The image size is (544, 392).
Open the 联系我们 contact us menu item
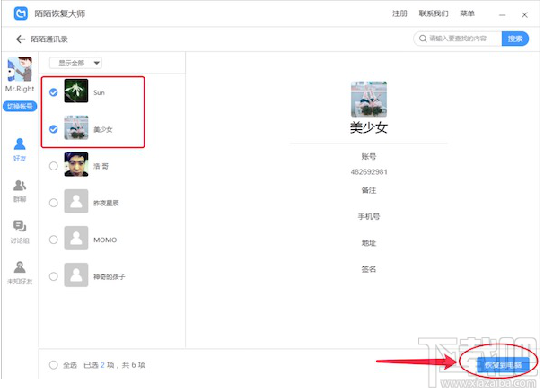[x=434, y=13]
